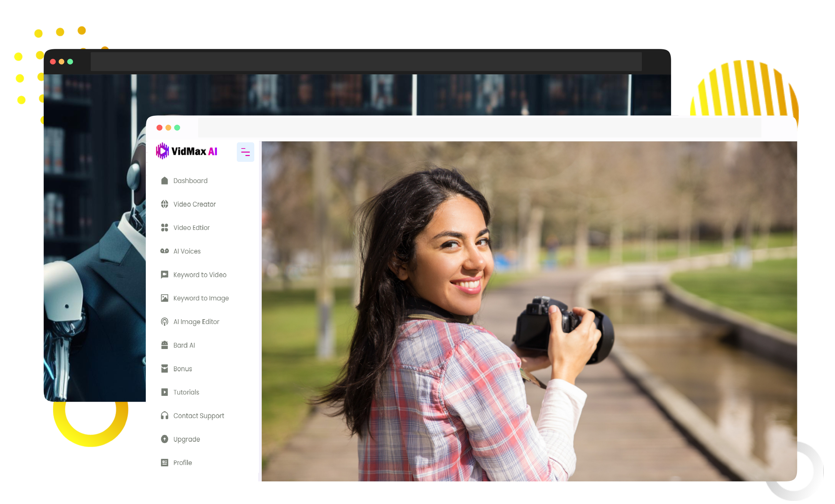Click the Dashboard home icon
This screenshot has width=835, height=504.
164,181
